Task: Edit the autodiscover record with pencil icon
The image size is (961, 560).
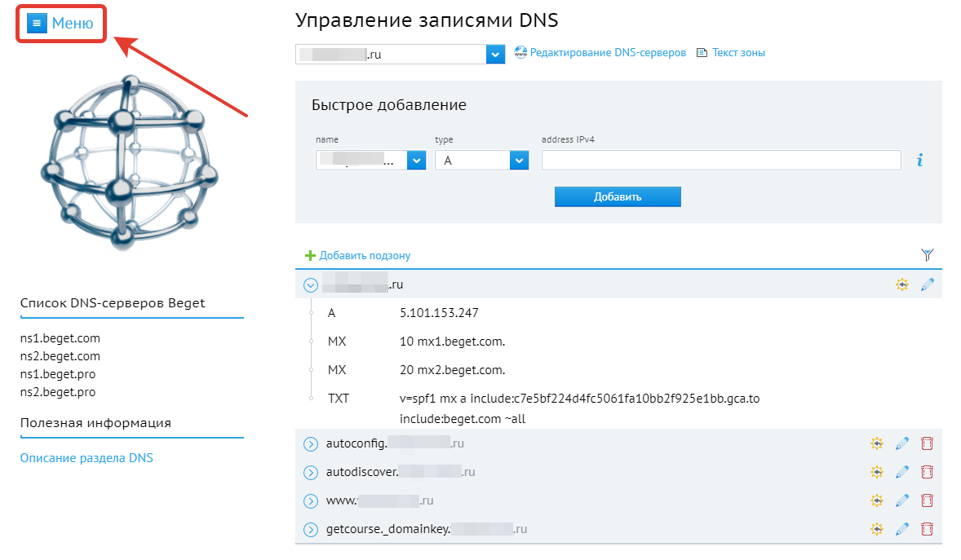Action: 902,472
